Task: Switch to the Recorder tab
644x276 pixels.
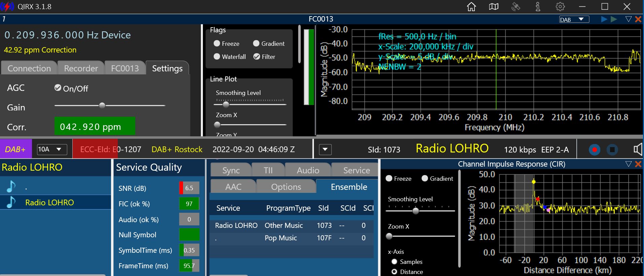Action: coord(81,68)
